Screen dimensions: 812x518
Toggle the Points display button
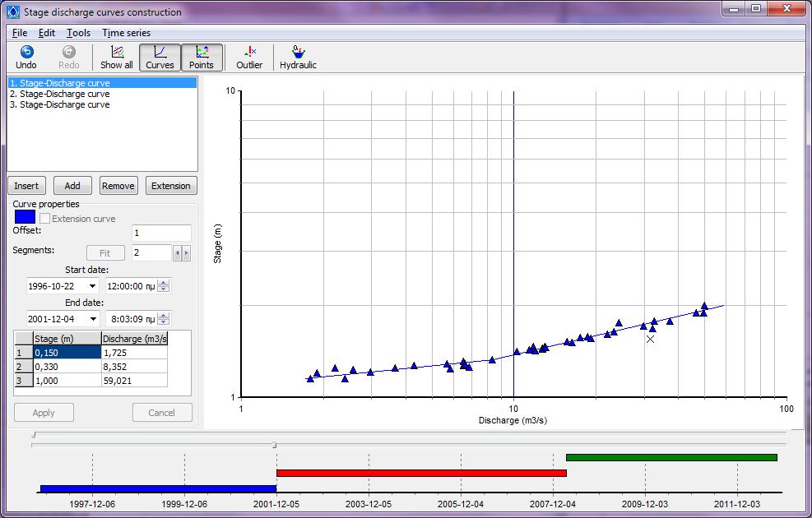(x=202, y=57)
